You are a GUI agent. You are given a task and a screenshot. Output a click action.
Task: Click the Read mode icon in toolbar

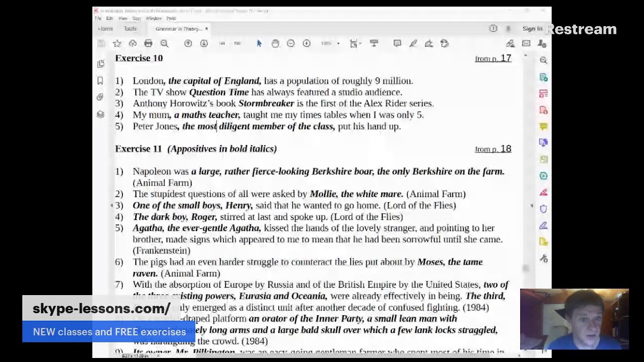374,44
